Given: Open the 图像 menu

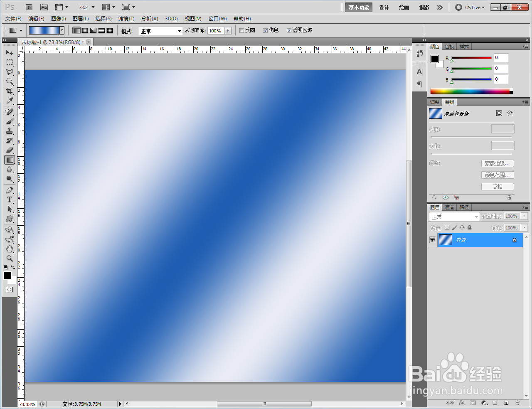Looking at the screenshot, I should coord(59,19).
